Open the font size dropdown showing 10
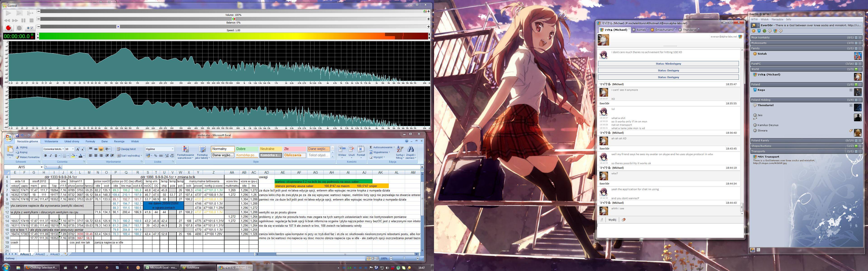 point(73,149)
